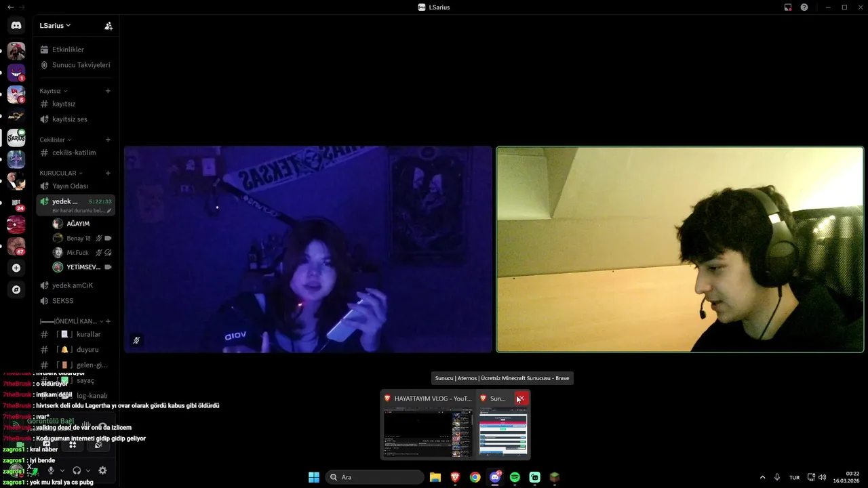The height and width of the screenshot is (488, 868).
Task: Expand the LSarius server name dropdown
Action: (x=55, y=26)
